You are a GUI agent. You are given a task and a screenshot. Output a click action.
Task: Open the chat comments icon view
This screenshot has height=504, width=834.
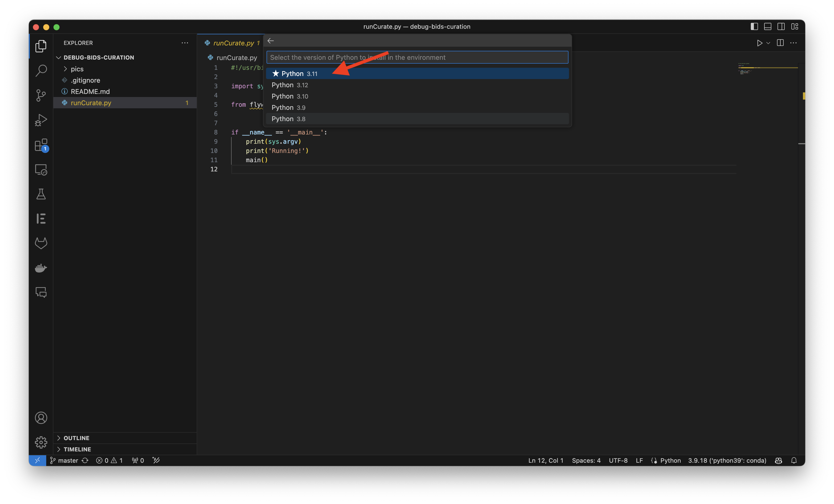point(41,292)
